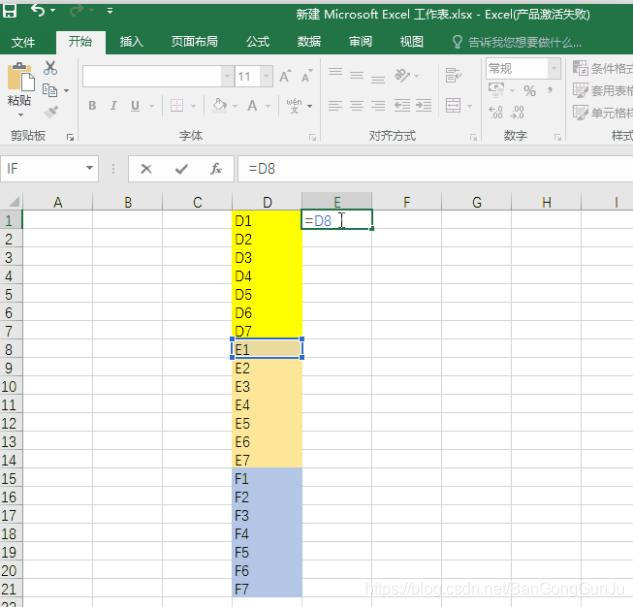The height and width of the screenshot is (607, 633).
Task: Switch to the 页面布局 tab
Action: 194,41
